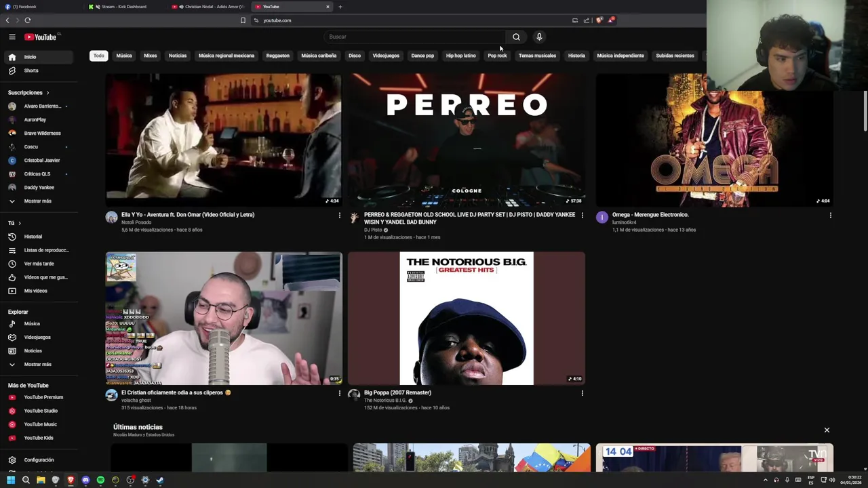Open the YouTube hamburger guide menu
Viewport: 868px width, 488px height.
pos(12,37)
